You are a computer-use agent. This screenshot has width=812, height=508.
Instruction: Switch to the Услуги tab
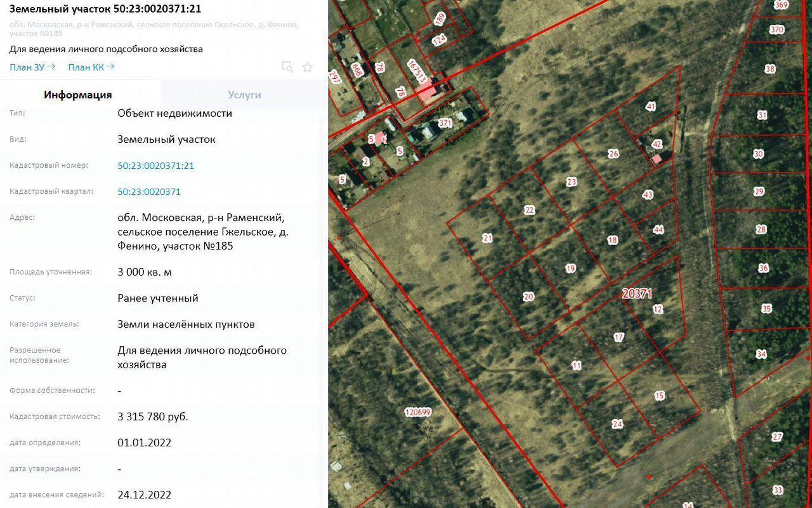[x=244, y=95]
